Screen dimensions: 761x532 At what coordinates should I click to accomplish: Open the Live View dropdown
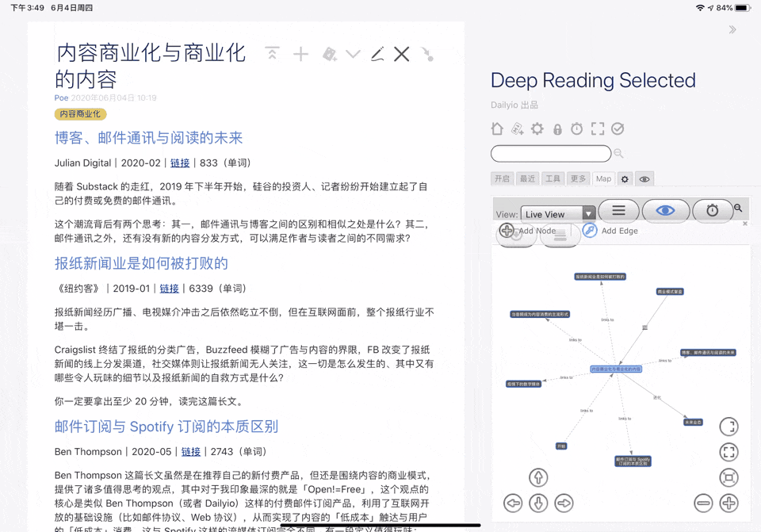[x=557, y=214]
